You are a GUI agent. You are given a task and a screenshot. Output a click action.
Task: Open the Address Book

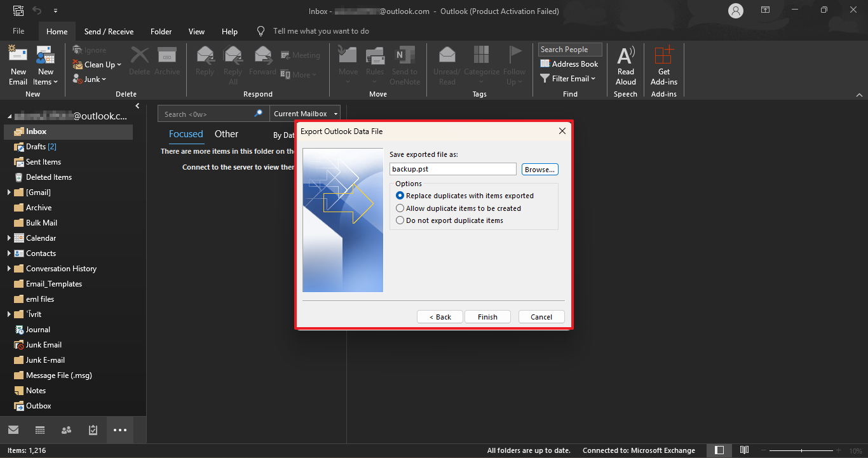569,64
